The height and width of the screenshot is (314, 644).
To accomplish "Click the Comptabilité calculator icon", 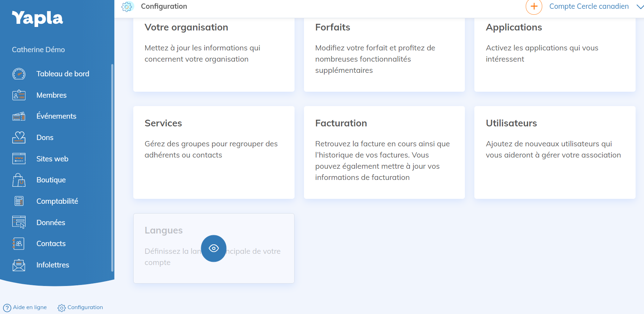I will [19, 201].
